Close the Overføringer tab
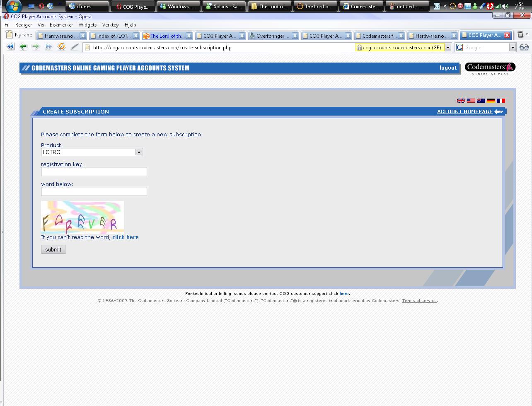 295,36
